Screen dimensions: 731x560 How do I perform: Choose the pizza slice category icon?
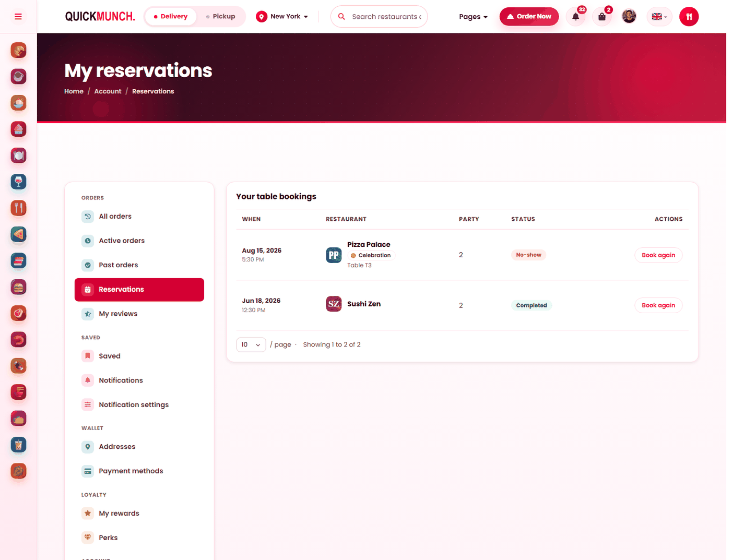(18, 235)
